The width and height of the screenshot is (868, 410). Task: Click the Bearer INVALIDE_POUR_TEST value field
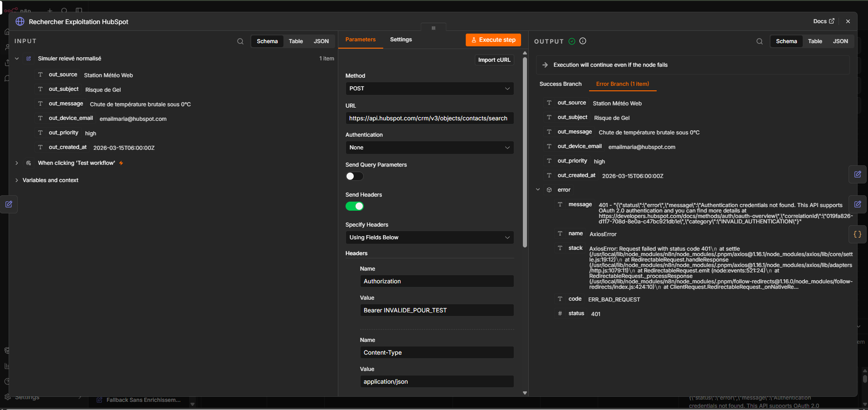tap(437, 311)
